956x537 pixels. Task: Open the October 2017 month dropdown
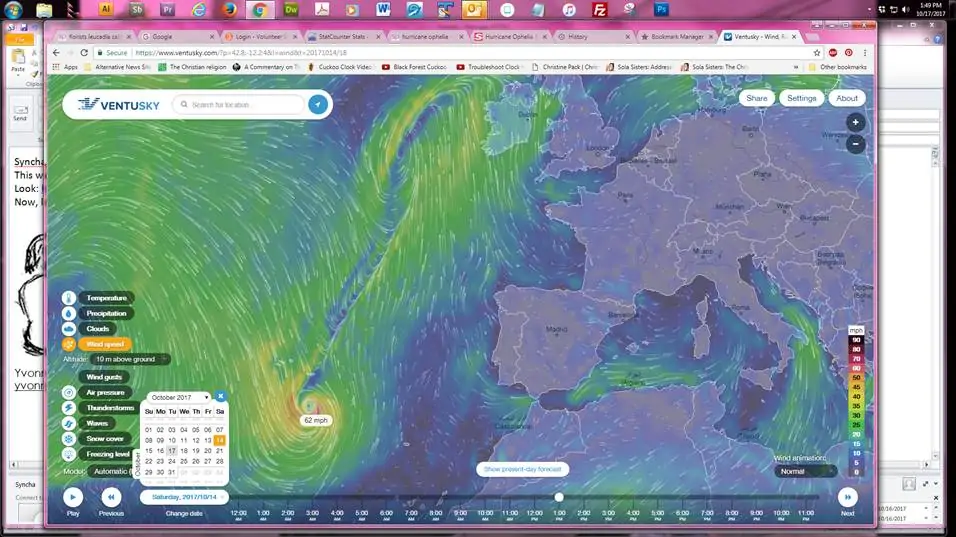[179, 397]
